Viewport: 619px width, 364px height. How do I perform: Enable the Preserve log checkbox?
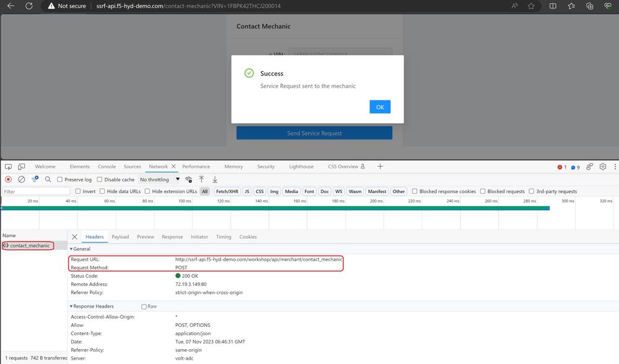tap(60, 180)
